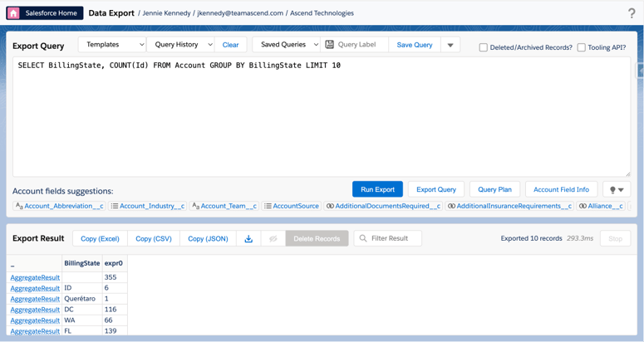The image size is (644, 342).
Task: Select the 116 count cell
Action: click(115, 309)
